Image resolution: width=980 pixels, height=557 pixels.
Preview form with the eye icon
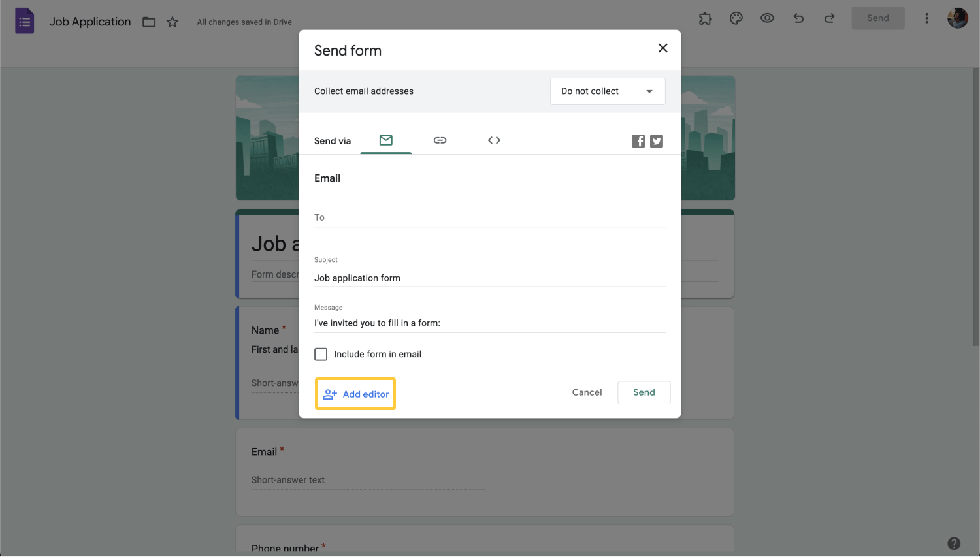point(767,18)
